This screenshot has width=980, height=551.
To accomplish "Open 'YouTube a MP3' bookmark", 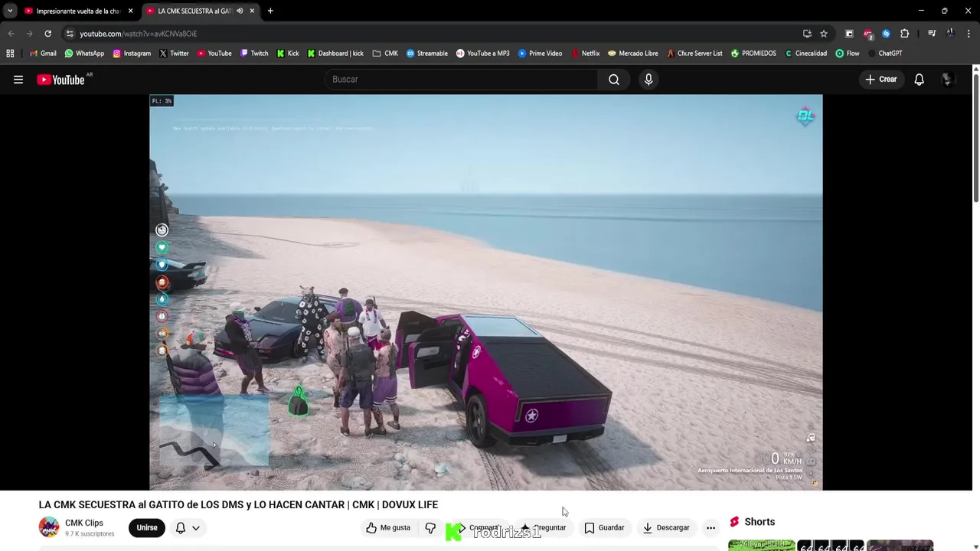I will (x=482, y=54).
